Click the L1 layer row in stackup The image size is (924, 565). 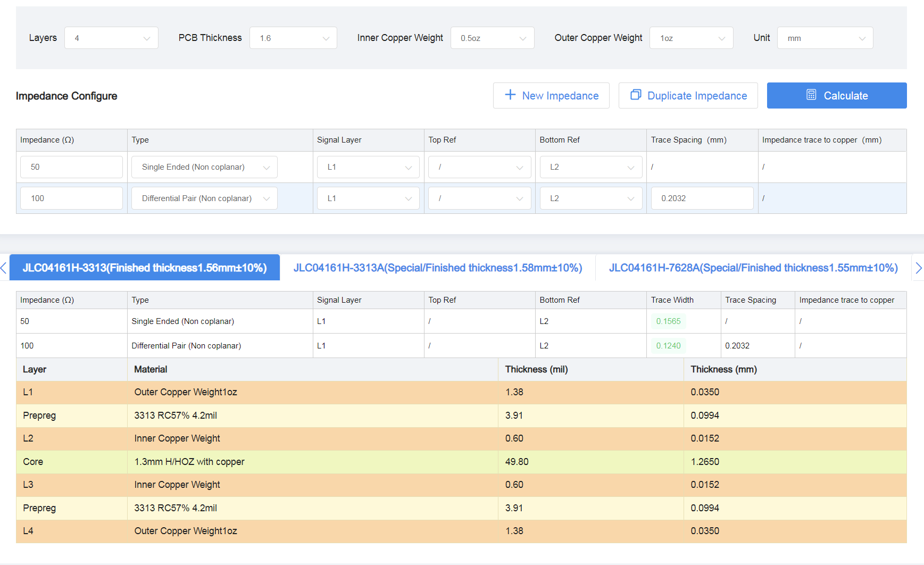[x=461, y=392]
